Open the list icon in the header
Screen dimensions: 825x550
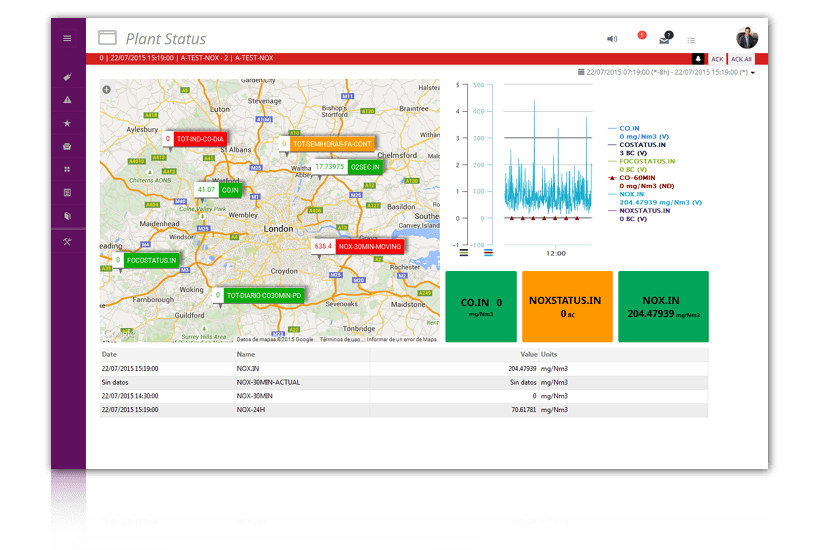pos(691,40)
